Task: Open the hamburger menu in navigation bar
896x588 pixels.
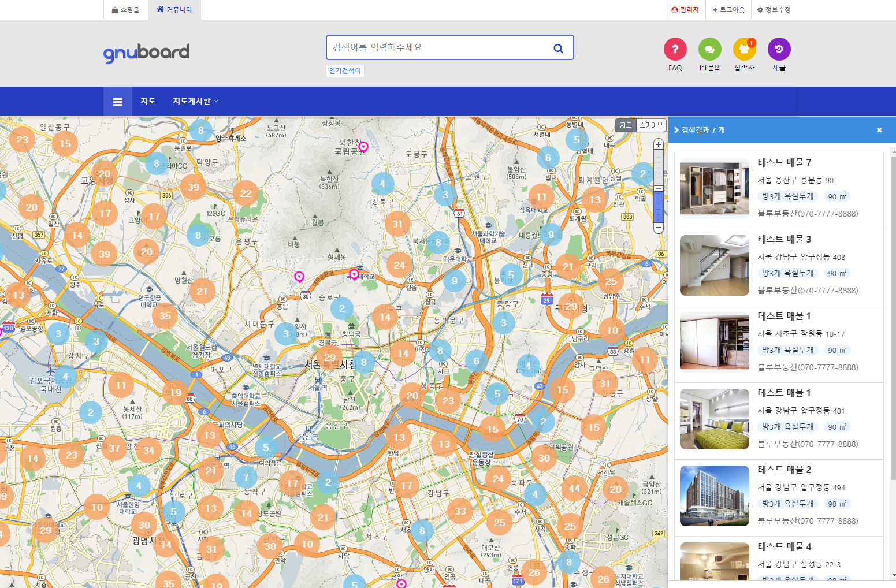Action: click(x=118, y=102)
